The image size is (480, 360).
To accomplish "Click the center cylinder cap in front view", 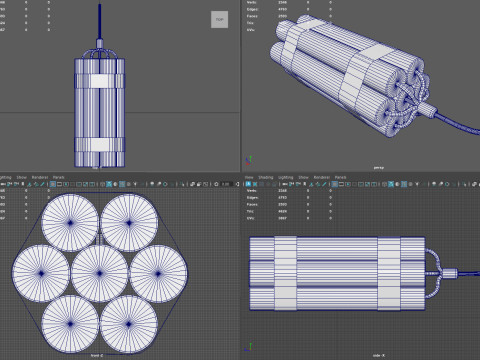I will pyautogui.click(x=100, y=273).
